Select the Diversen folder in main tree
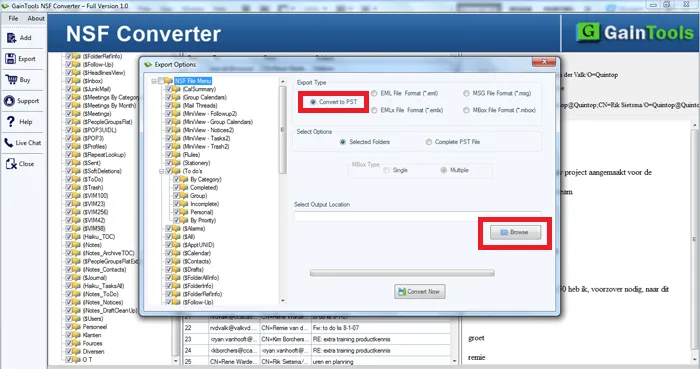This screenshot has width=700, height=369. [x=93, y=352]
